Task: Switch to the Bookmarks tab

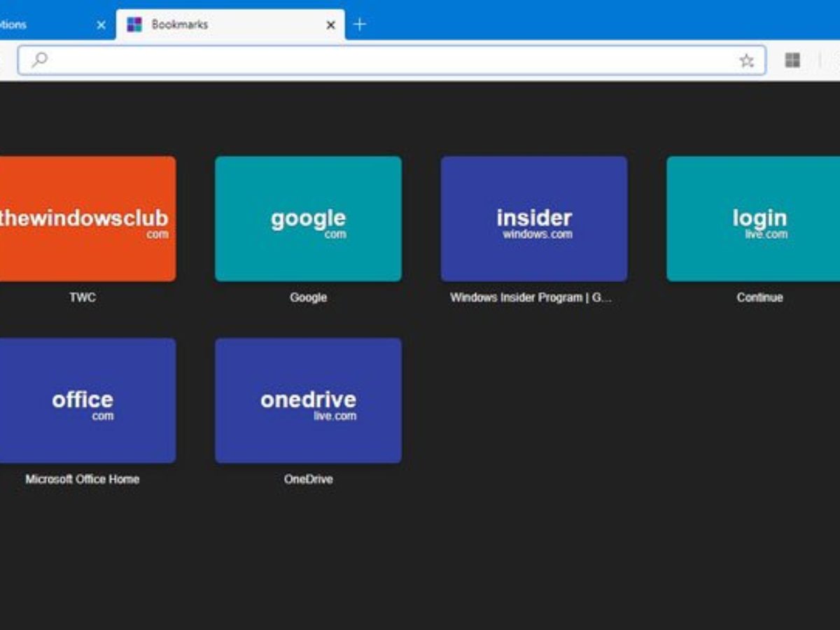Action: coord(230,24)
